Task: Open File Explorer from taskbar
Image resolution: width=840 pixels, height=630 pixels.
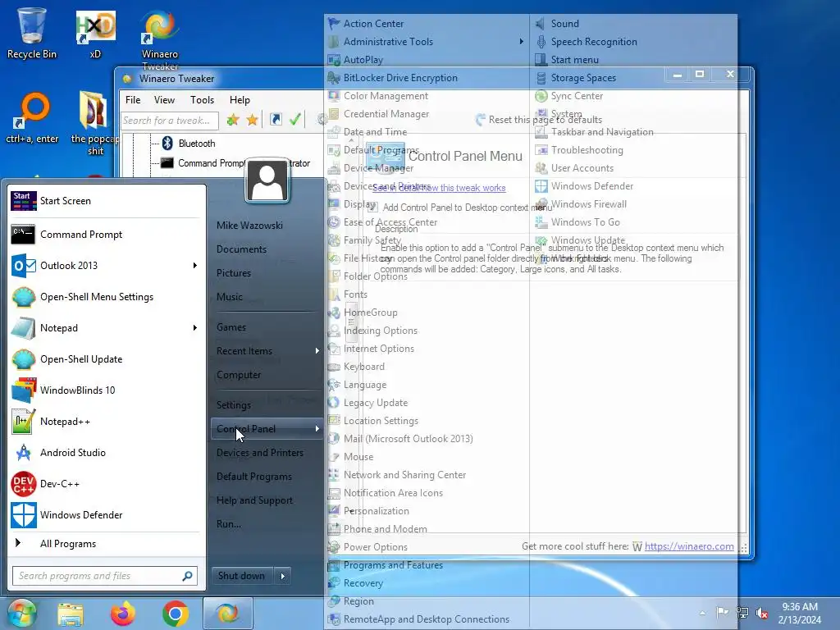Action: (x=71, y=614)
